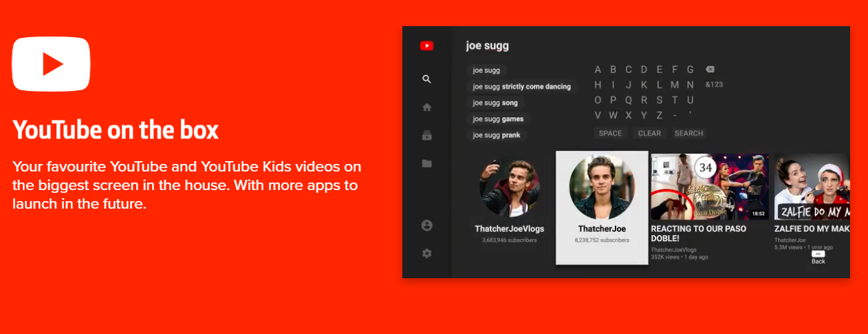Click the 18:52 duration badge
The image size is (868, 334).
pos(758,213)
